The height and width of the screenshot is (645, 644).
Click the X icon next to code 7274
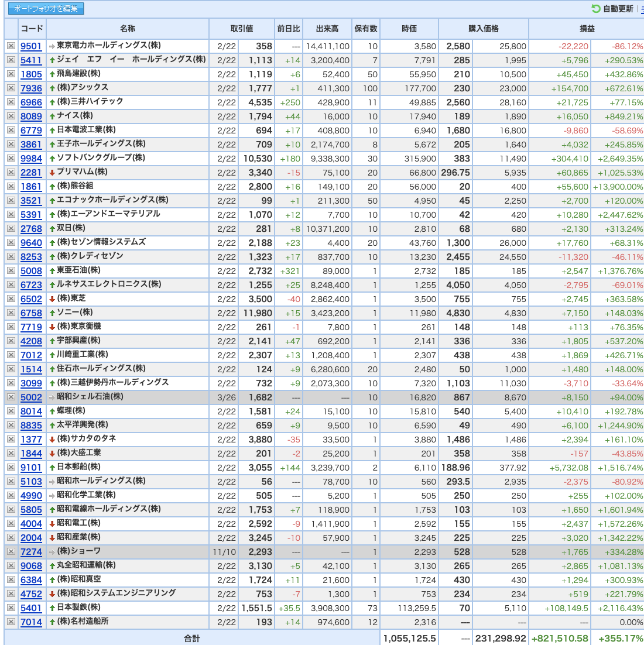(11, 551)
